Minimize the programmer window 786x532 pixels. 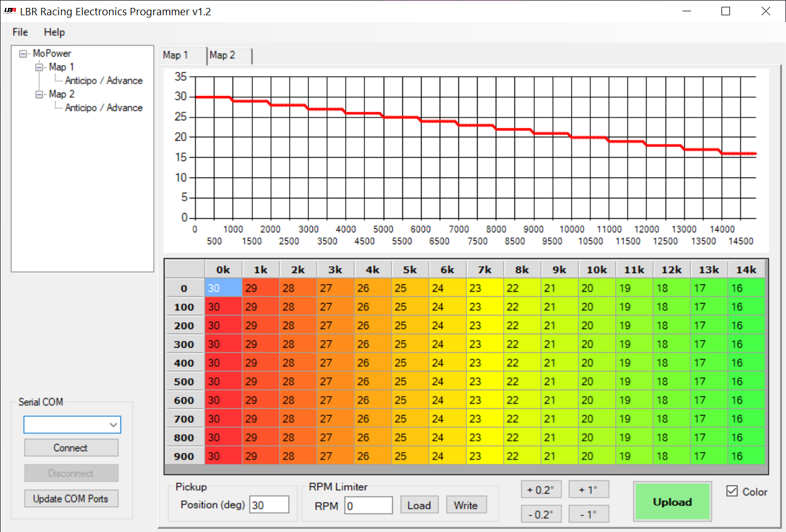[687, 11]
